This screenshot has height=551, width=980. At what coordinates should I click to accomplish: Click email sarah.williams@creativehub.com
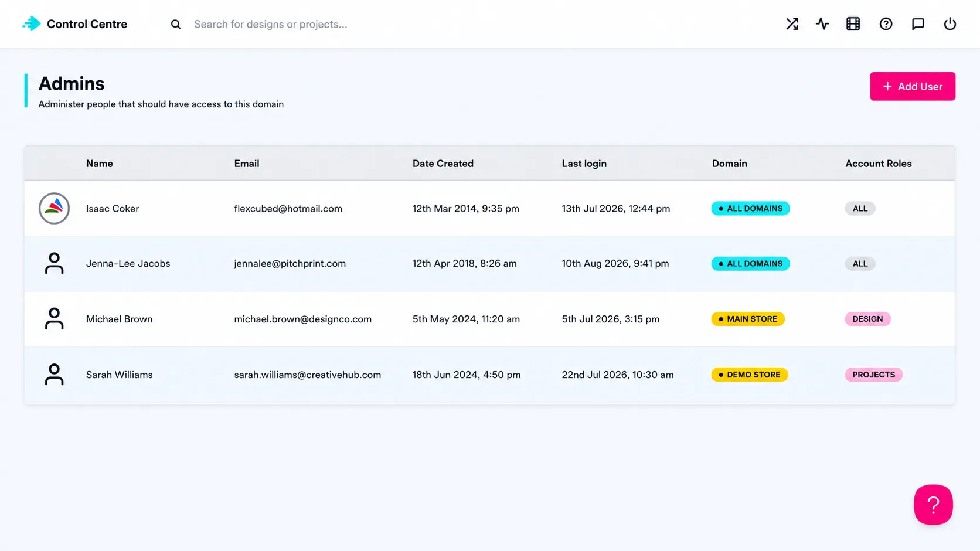tap(308, 375)
